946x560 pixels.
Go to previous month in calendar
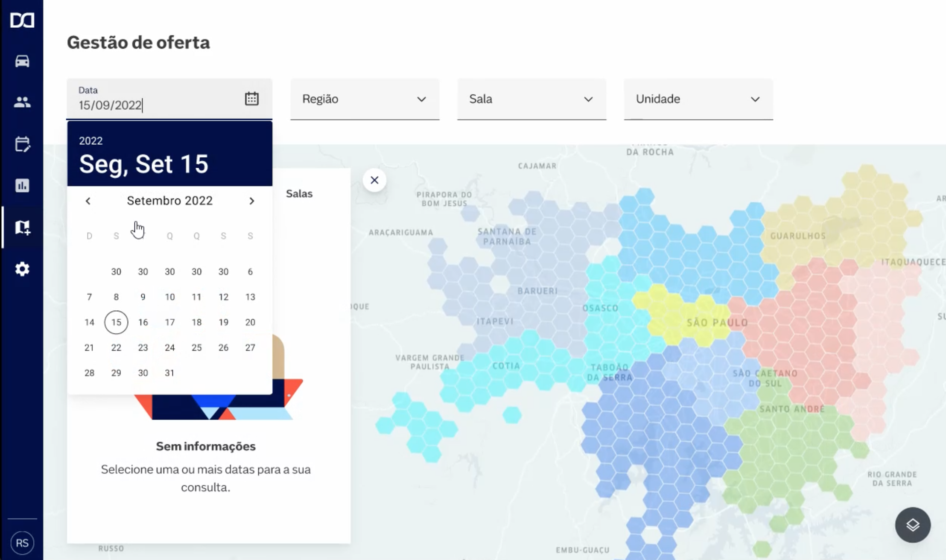click(88, 201)
